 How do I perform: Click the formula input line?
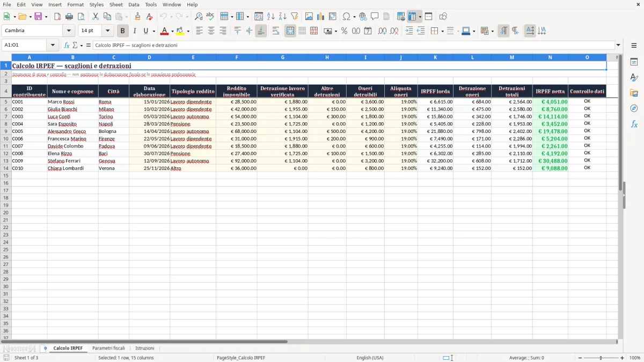(x=353, y=45)
